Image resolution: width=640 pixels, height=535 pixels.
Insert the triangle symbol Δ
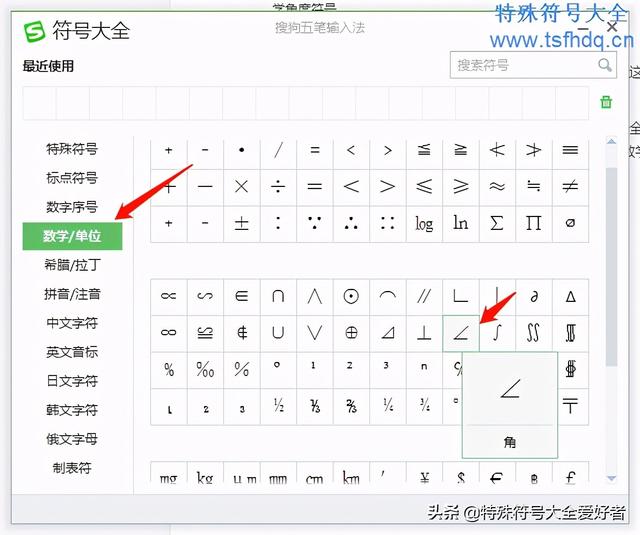click(x=570, y=297)
